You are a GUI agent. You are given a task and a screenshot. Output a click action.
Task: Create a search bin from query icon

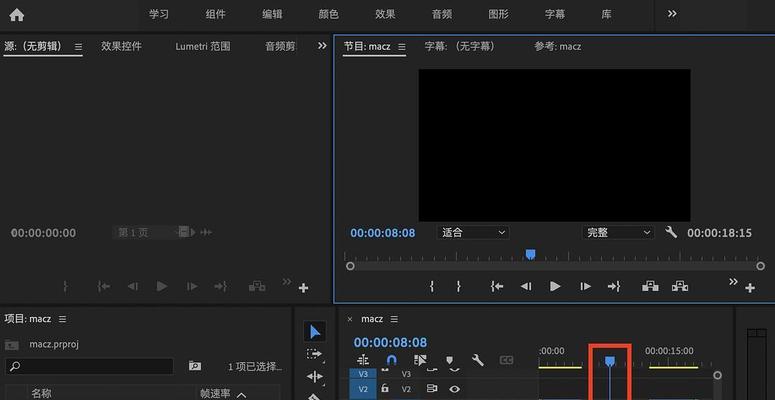point(195,366)
